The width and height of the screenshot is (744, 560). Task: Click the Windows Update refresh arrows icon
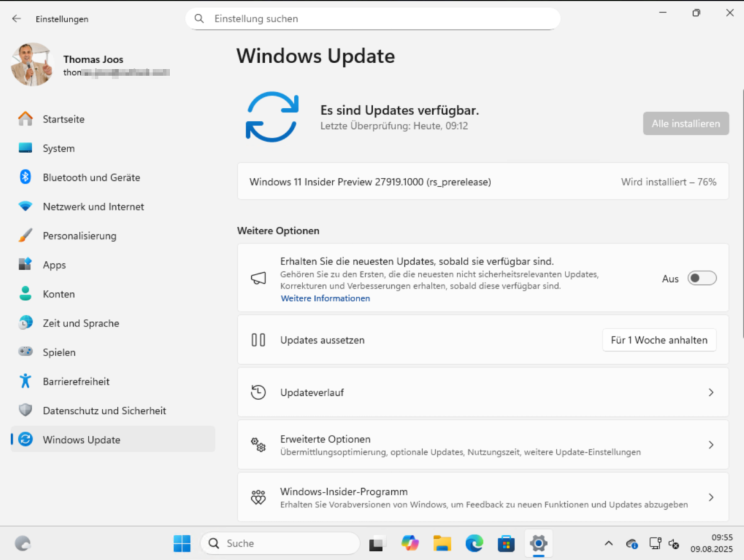(272, 117)
